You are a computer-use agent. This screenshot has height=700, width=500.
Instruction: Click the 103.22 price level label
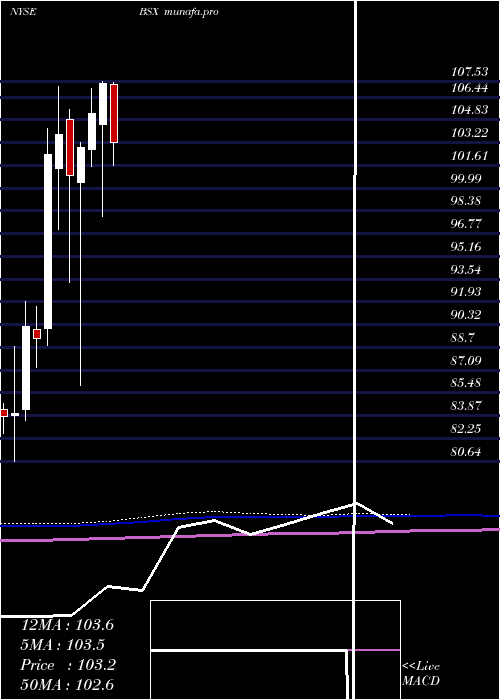(x=469, y=133)
